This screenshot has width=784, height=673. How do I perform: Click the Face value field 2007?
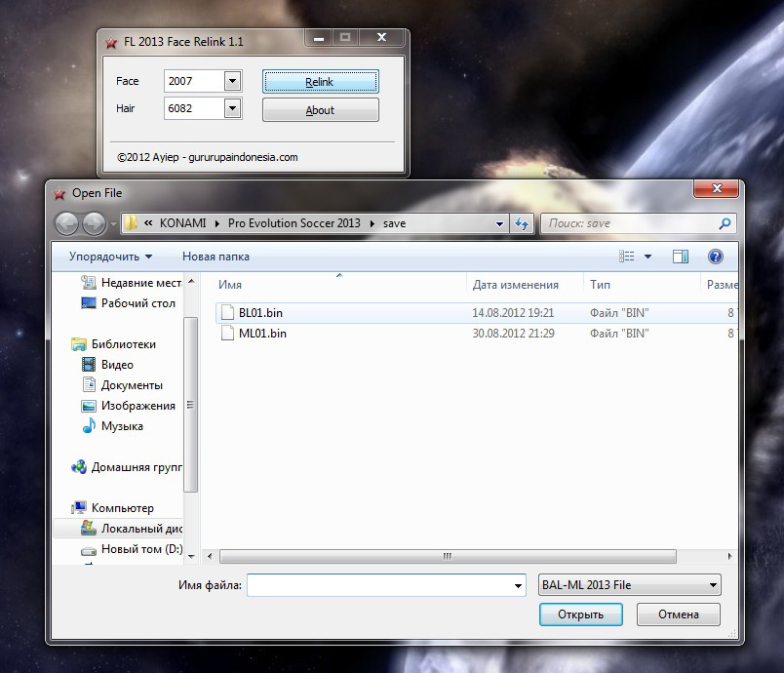coord(194,81)
